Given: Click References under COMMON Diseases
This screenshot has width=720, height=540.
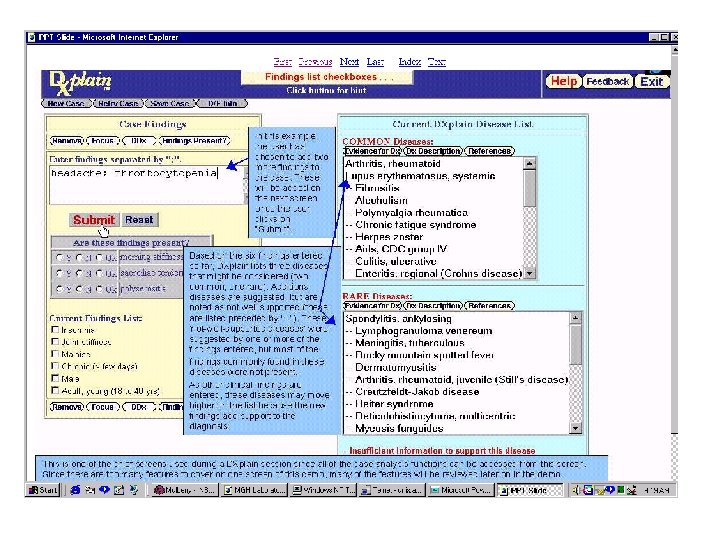Looking at the screenshot, I should [489, 151].
